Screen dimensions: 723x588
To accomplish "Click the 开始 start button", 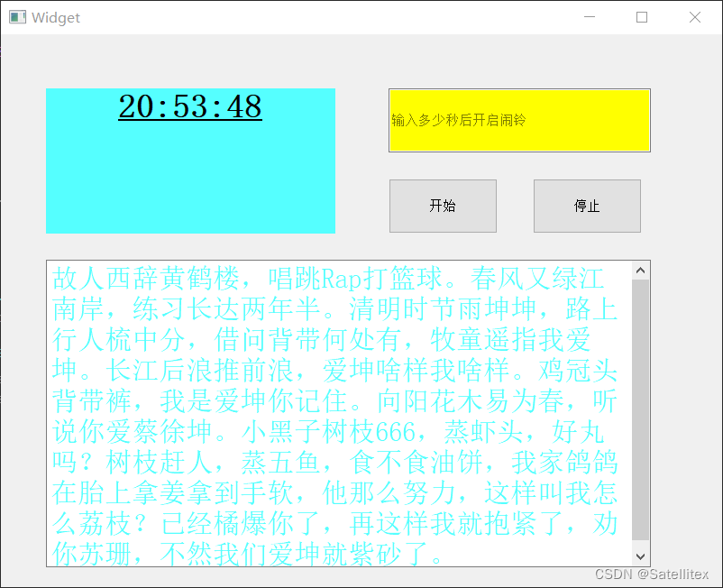I will [443, 206].
